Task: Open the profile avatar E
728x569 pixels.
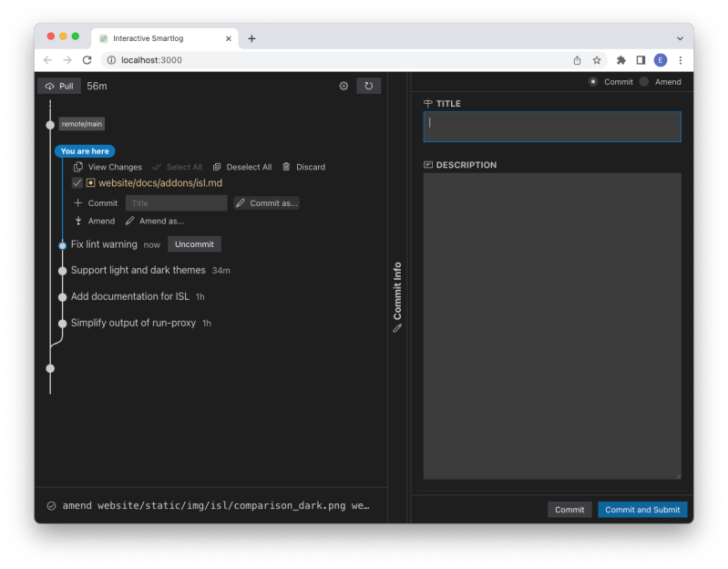Action: point(661,60)
